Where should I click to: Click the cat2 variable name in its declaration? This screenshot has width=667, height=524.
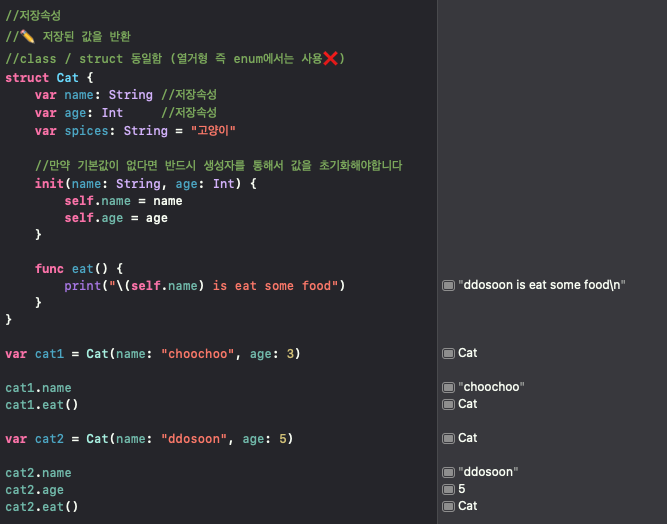coord(49,439)
